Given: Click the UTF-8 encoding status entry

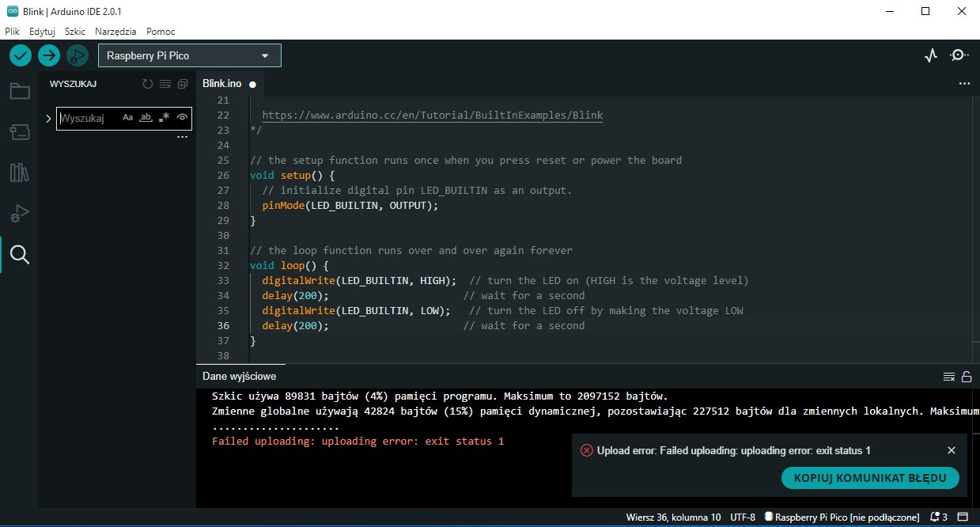Looking at the screenshot, I should [x=743, y=518].
